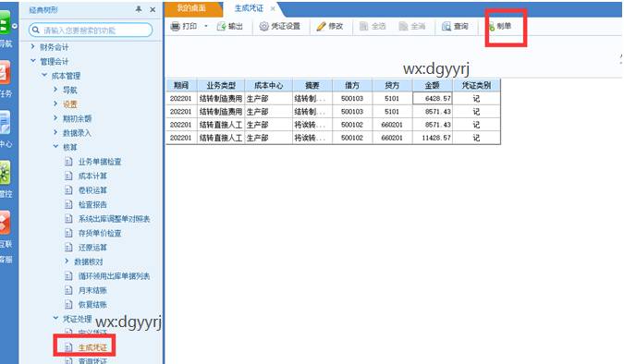Pin the 经典树形 panel with pushpin icon
This screenshot has height=364, width=624.
click(x=139, y=9)
